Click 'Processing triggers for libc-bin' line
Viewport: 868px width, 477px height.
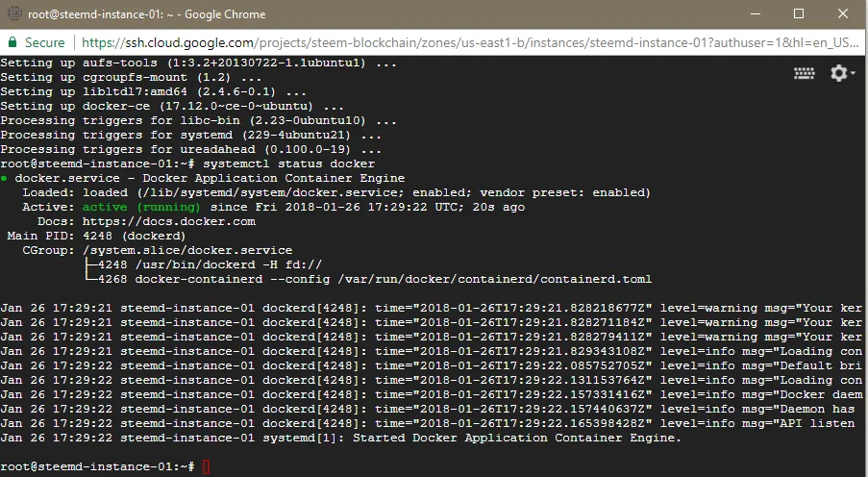(198, 121)
